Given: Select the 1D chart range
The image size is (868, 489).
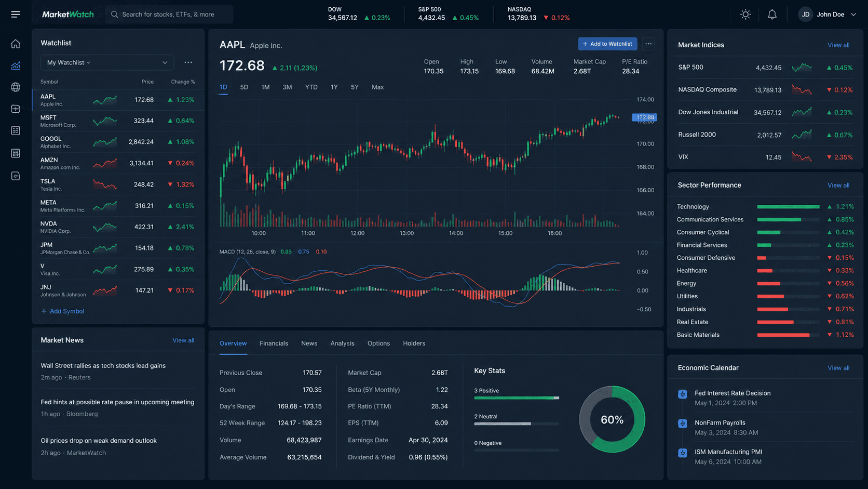Looking at the screenshot, I should coord(223,87).
